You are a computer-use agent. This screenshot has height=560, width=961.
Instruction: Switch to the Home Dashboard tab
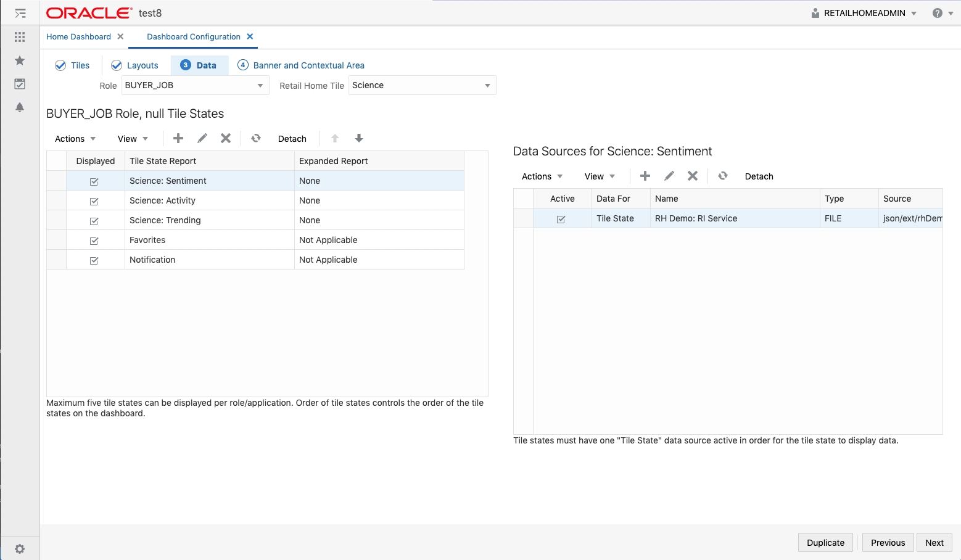click(79, 36)
